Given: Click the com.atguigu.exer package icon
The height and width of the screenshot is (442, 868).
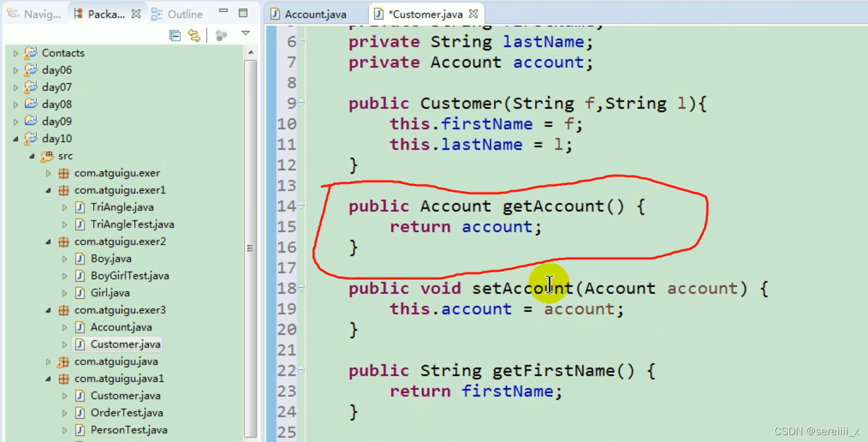Looking at the screenshot, I should click(x=63, y=173).
